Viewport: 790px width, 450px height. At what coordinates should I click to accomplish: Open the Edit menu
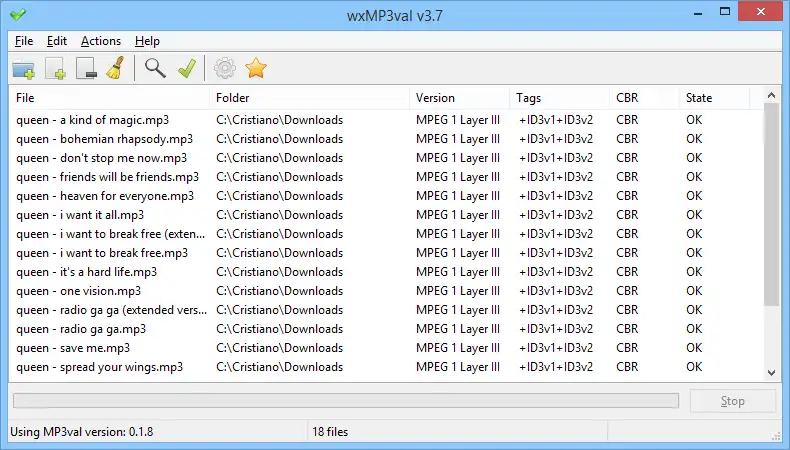(x=57, y=41)
